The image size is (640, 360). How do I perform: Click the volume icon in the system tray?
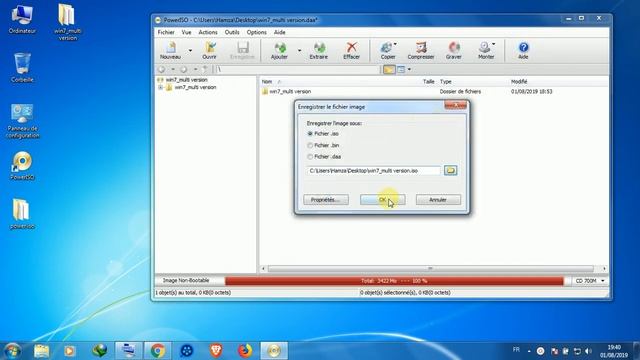[588, 351]
